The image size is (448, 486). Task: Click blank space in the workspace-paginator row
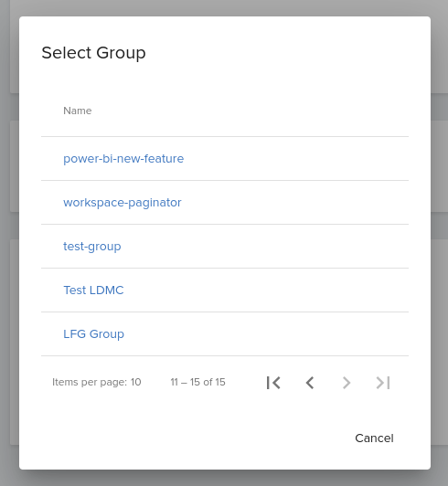294,203
